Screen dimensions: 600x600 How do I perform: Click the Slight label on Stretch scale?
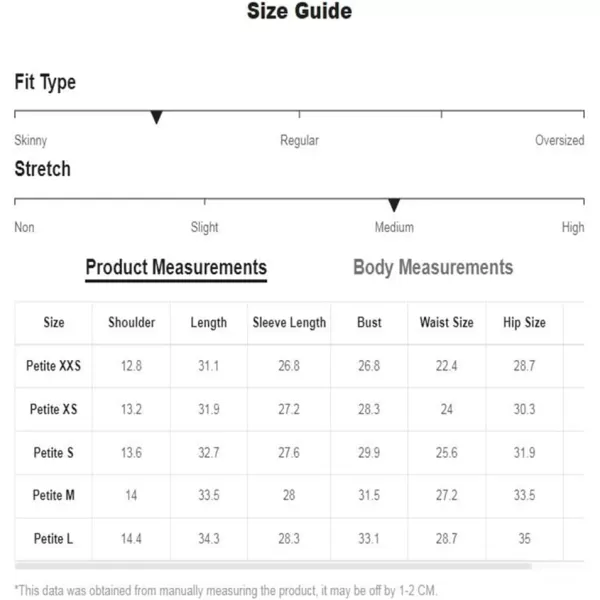click(x=204, y=227)
